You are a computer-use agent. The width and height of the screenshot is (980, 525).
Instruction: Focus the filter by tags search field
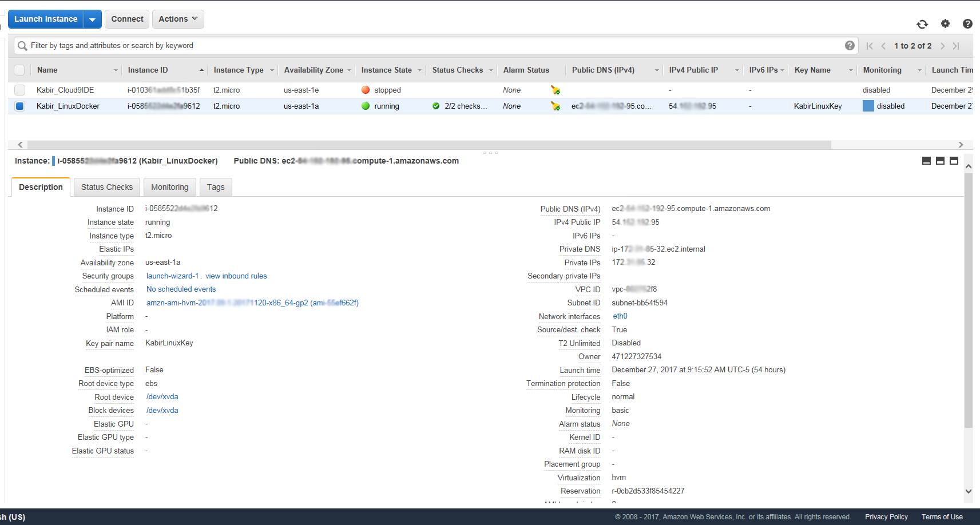coord(435,46)
